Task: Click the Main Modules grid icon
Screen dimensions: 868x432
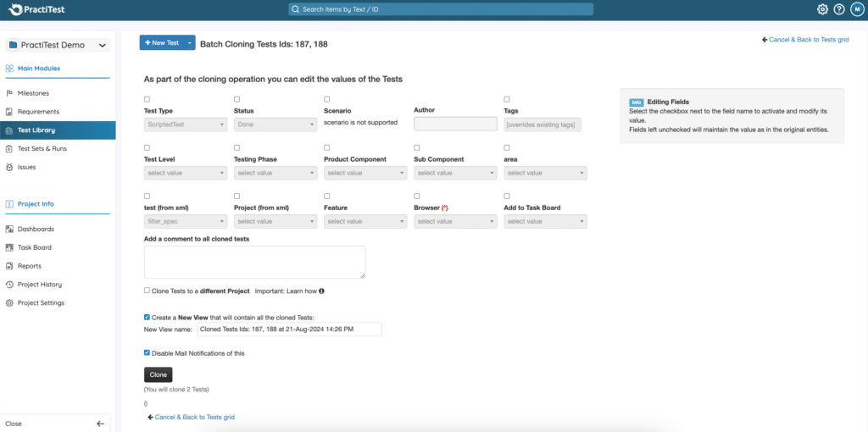Action: point(9,69)
